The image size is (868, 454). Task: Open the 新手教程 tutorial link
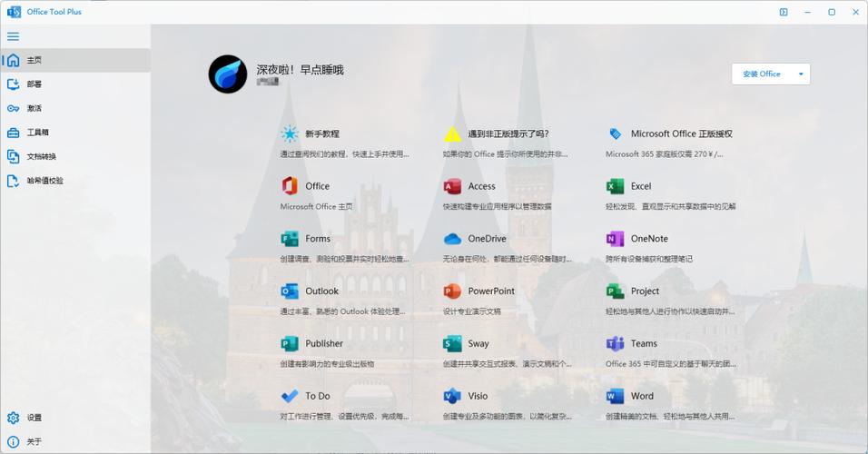(x=322, y=133)
